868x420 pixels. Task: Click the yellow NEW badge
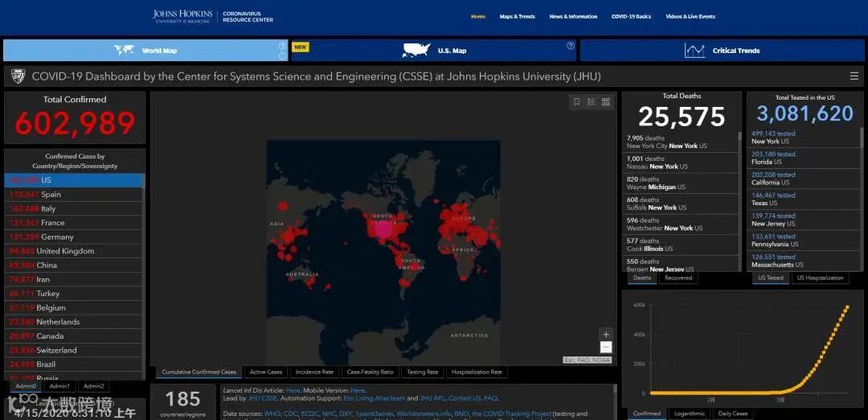pyautogui.click(x=301, y=47)
